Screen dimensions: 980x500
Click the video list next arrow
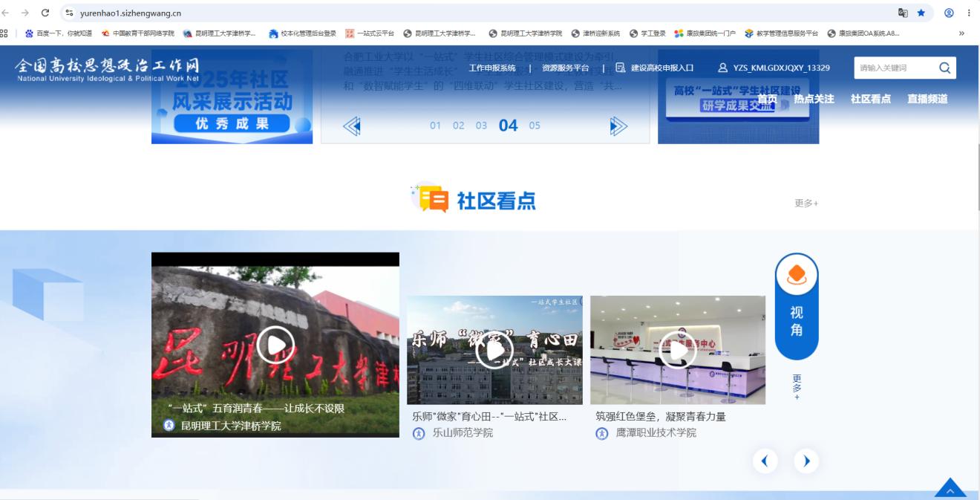[806, 461]
